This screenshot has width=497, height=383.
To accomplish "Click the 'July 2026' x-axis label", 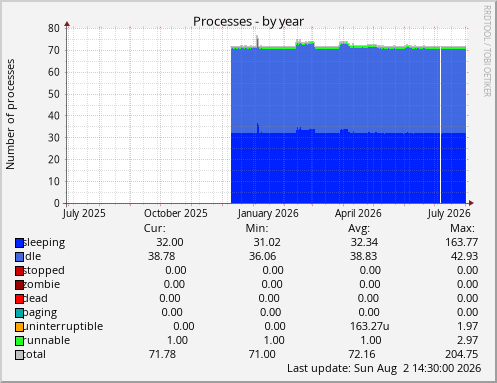I will click(x=449, y=213).
